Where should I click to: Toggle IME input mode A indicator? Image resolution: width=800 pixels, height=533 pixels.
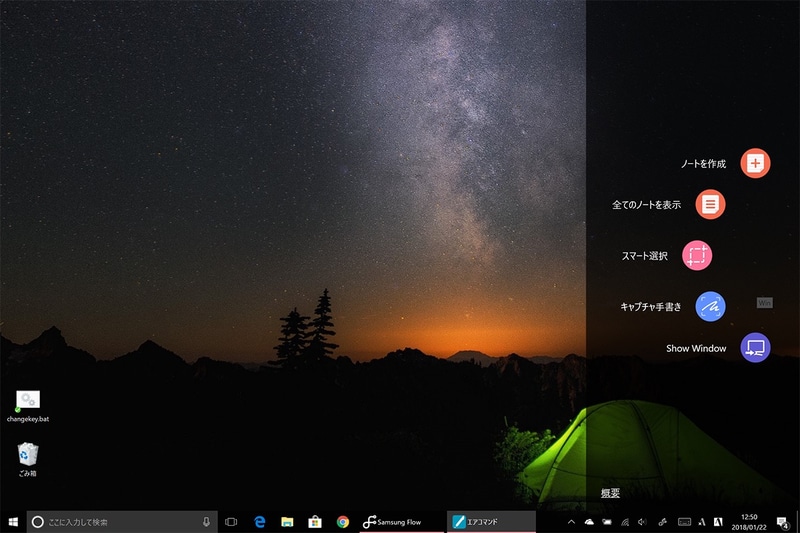pyautogui.click(x=702, y=522)
